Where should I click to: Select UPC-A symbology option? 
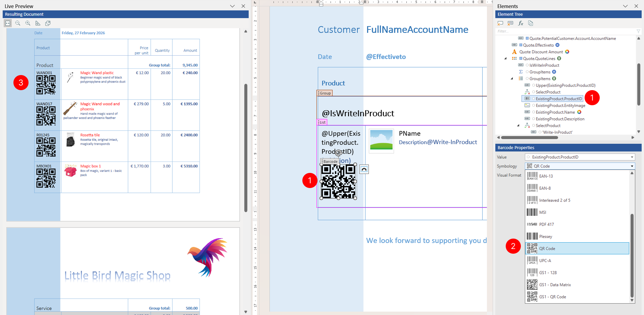tap(577, 260)
